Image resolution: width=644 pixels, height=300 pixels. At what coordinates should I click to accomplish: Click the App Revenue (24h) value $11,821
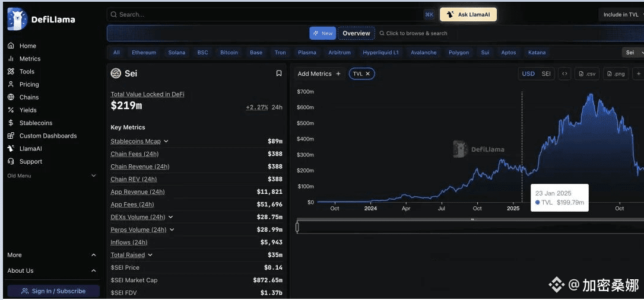click(269, 192)
